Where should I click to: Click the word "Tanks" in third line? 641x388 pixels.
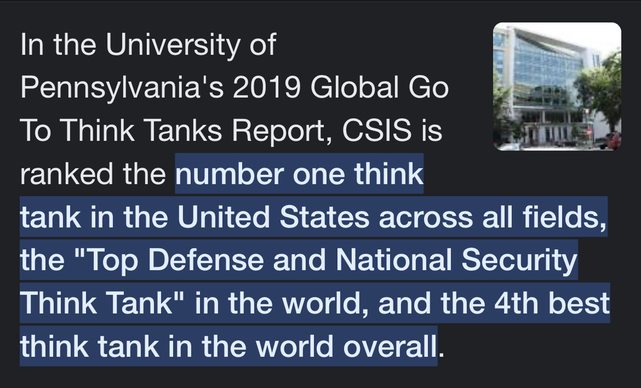point(183,130)
